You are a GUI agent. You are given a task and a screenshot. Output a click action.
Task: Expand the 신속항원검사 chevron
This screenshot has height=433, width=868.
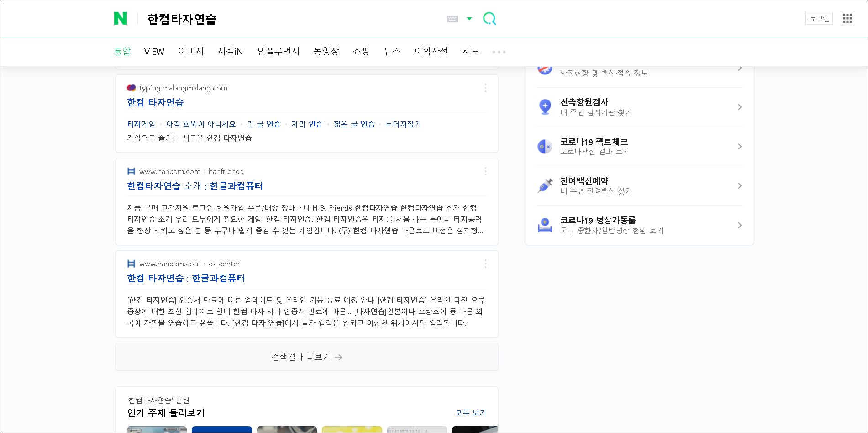pyautogui.click(x=740, y=107)
